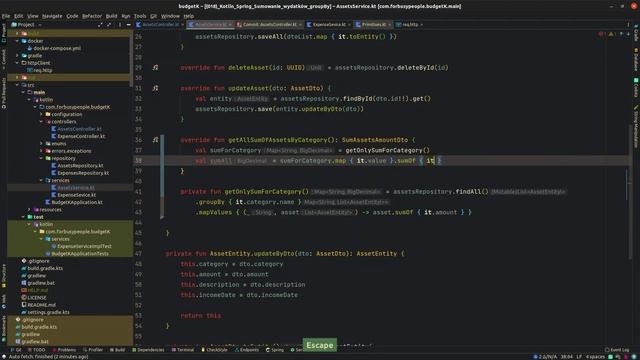Click override gutter icon for getAllSumOfAssetsByCategory
The width and height of the screenshot is (640, 360).
[155, 140]
